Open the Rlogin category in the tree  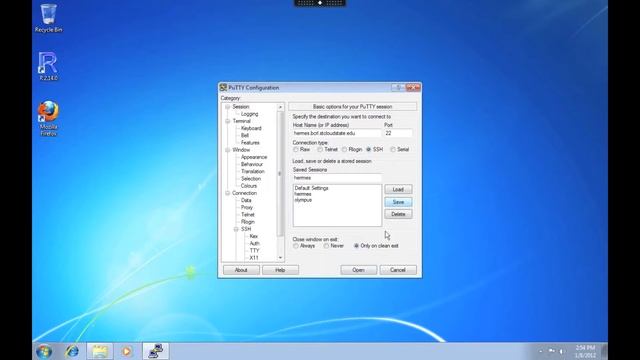pyautogui.click(x=248, y=222)
